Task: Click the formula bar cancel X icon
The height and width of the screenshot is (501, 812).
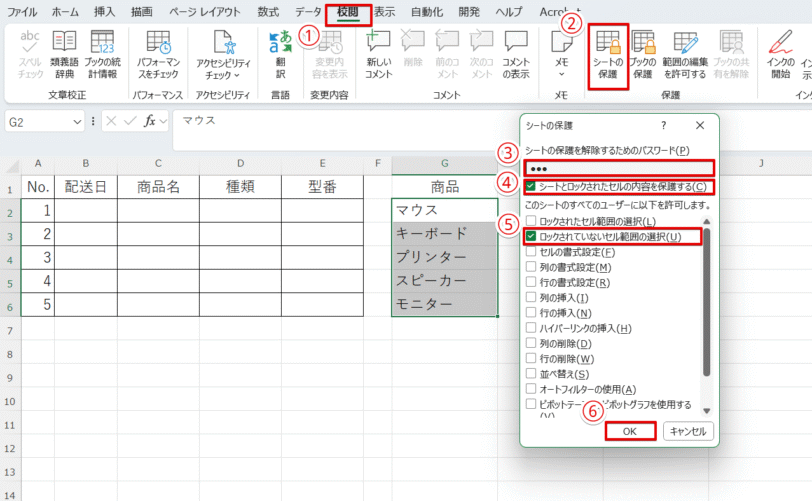Action: point(111,121)
